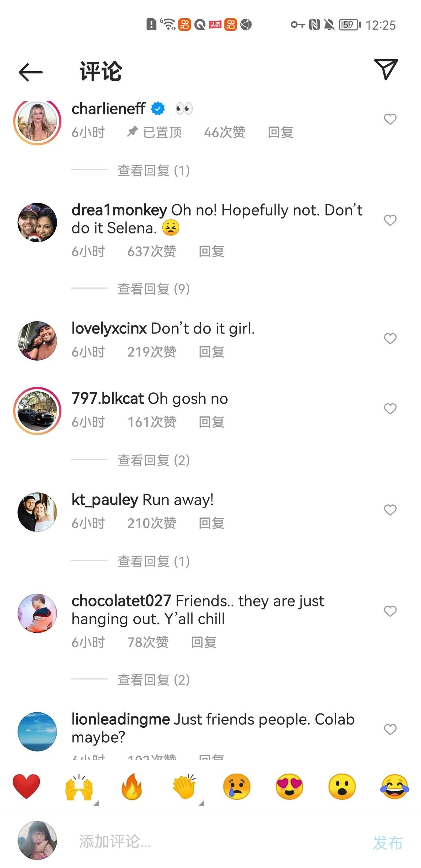This screenshot has width=421, height=868.
Task: Reply to chocolatet027's comment
Action: [x=204, y=642]
